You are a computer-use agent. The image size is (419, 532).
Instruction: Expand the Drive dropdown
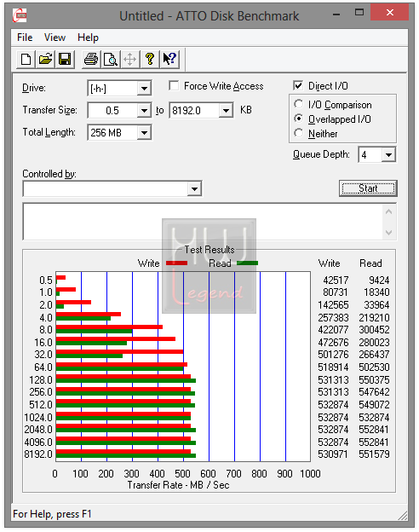click(144, 89)
